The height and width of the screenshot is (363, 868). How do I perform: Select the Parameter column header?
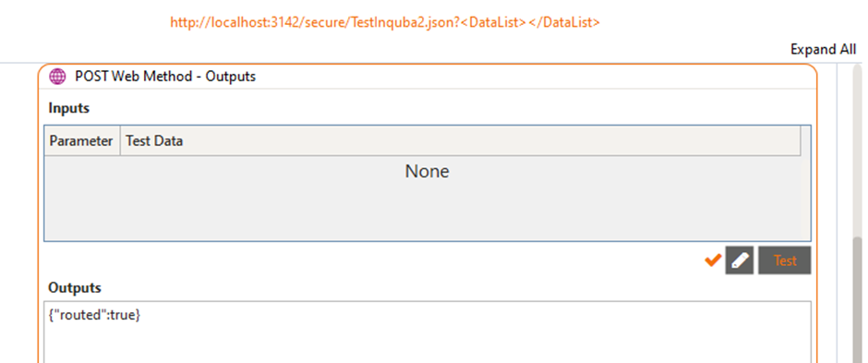81,140
